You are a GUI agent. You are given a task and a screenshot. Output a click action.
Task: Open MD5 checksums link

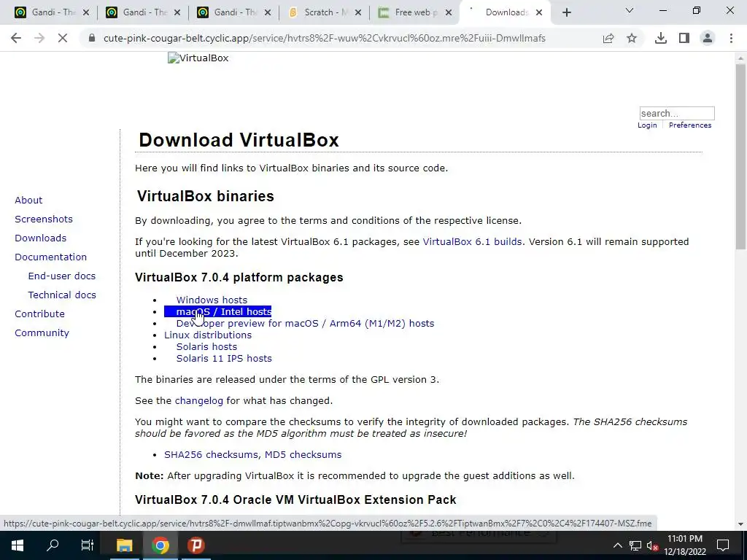pos(303,455)
